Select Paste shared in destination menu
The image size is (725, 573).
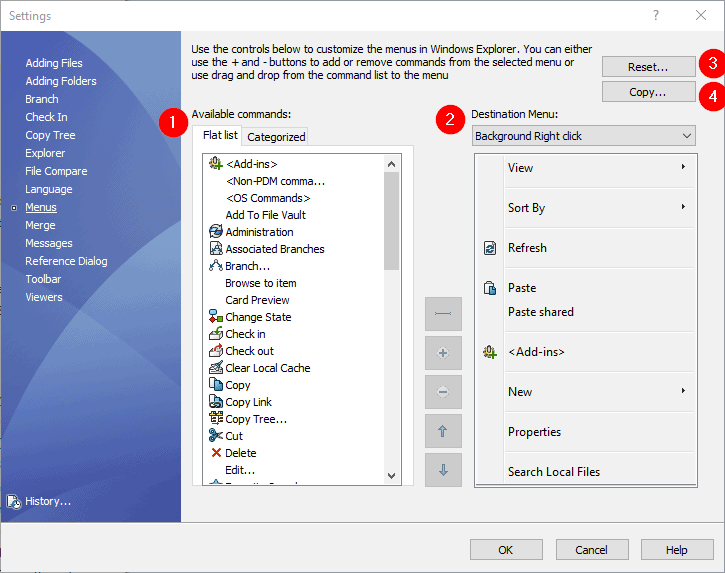click(541, 312)
